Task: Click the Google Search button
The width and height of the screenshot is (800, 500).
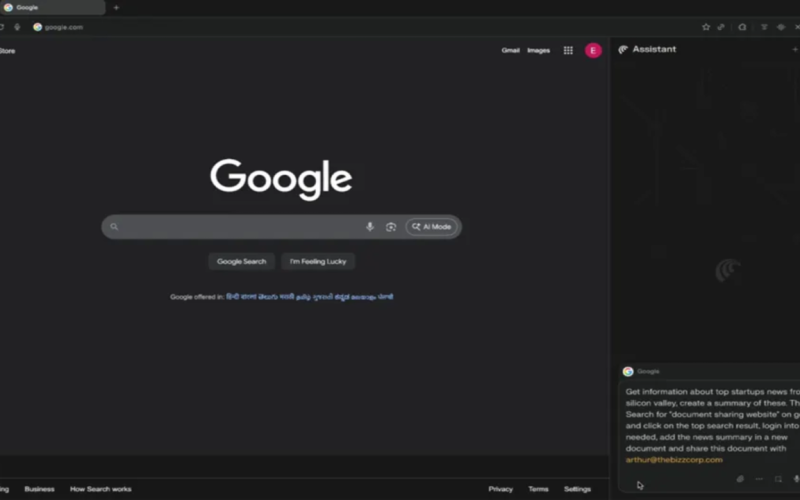Action: click(241, 261)
